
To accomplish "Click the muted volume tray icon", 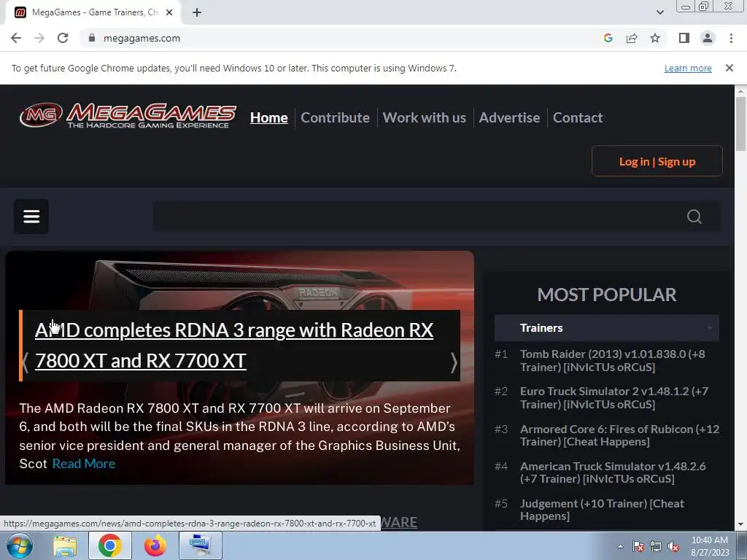I will coord(673,547).
